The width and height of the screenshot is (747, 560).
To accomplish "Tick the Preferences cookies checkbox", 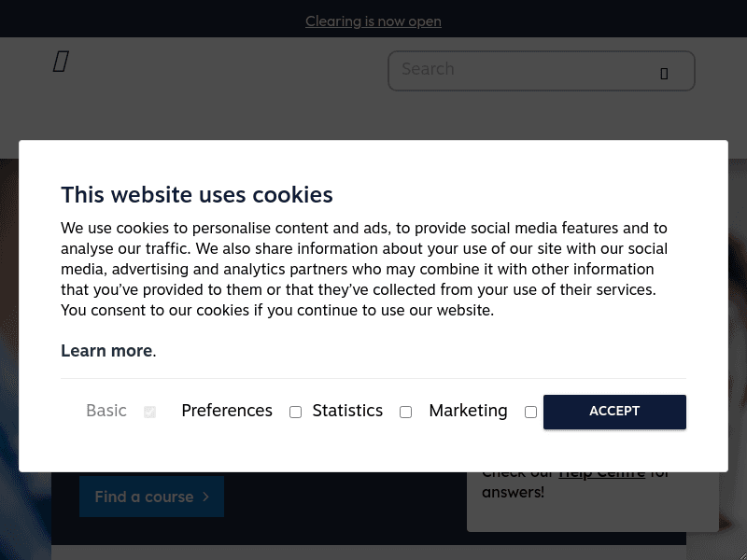I will [x=295, y=412].
